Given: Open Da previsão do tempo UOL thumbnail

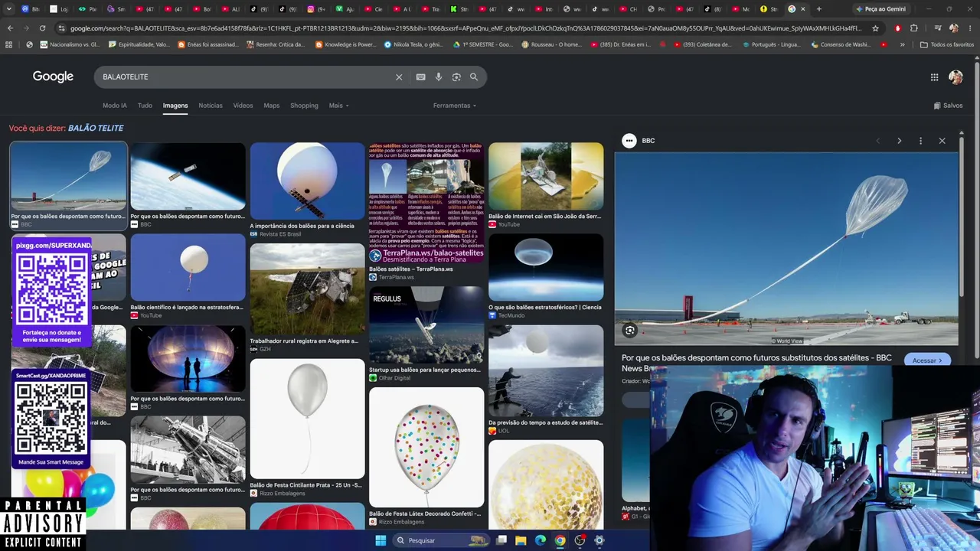Looking at the screenshot, I should [546, 370].
